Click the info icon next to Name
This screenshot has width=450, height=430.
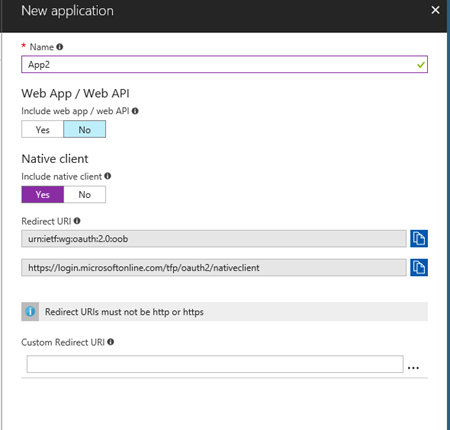[x=60, y=47]
